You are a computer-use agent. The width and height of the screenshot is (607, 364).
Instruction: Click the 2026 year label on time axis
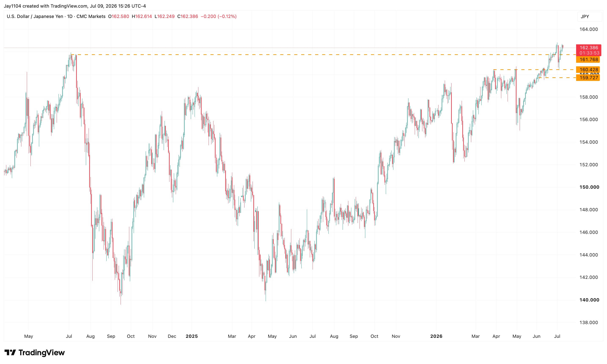[436, 336]
